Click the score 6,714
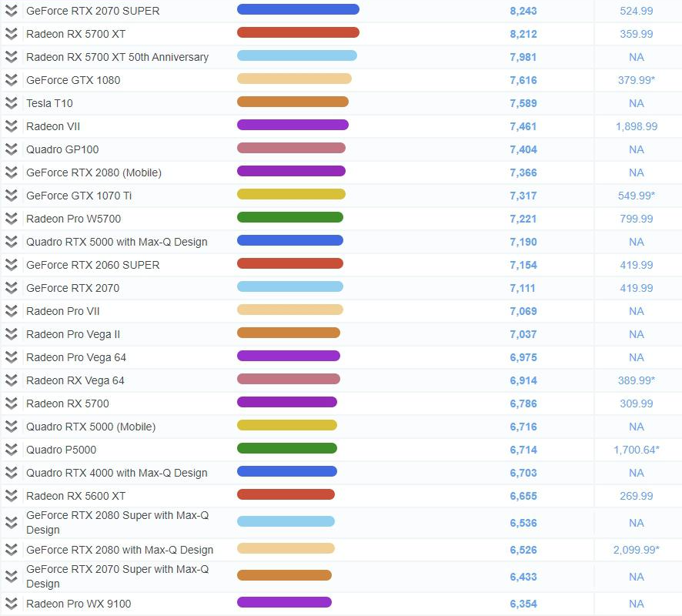Image resolution: width=682 pixels, height=616 pixels. click(523, 450)
